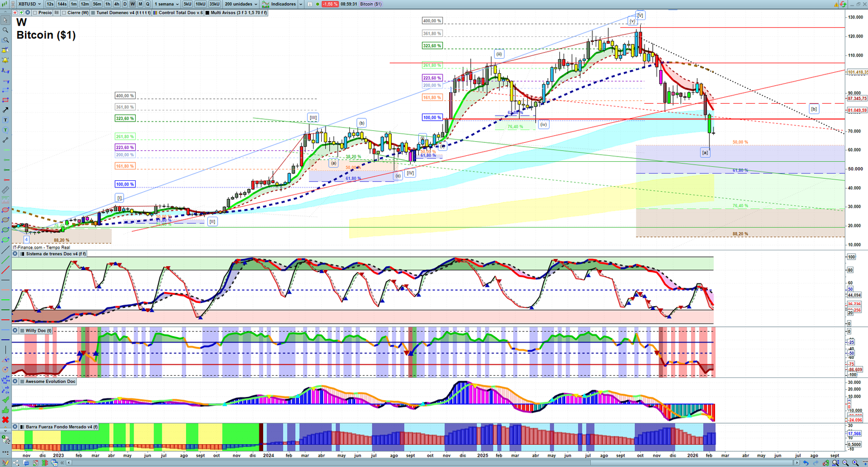Open the XBTUSD symbol dropdown
The height and width of the screenshot is (467, 868).
[x=30, y=4]
